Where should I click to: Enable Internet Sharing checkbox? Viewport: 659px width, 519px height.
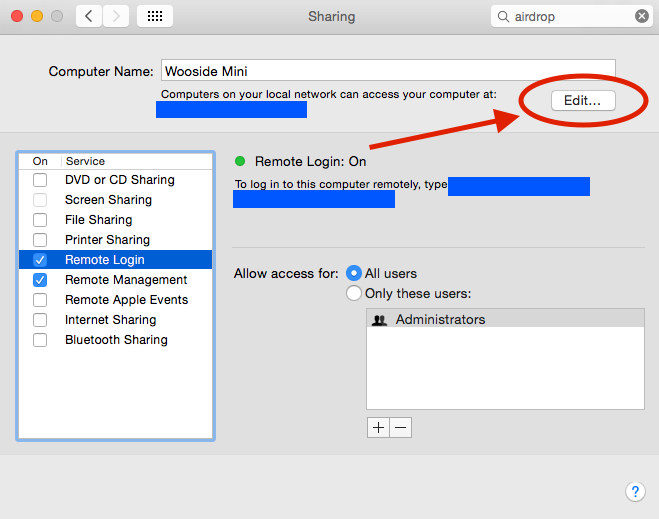click(x=40, y=320)
